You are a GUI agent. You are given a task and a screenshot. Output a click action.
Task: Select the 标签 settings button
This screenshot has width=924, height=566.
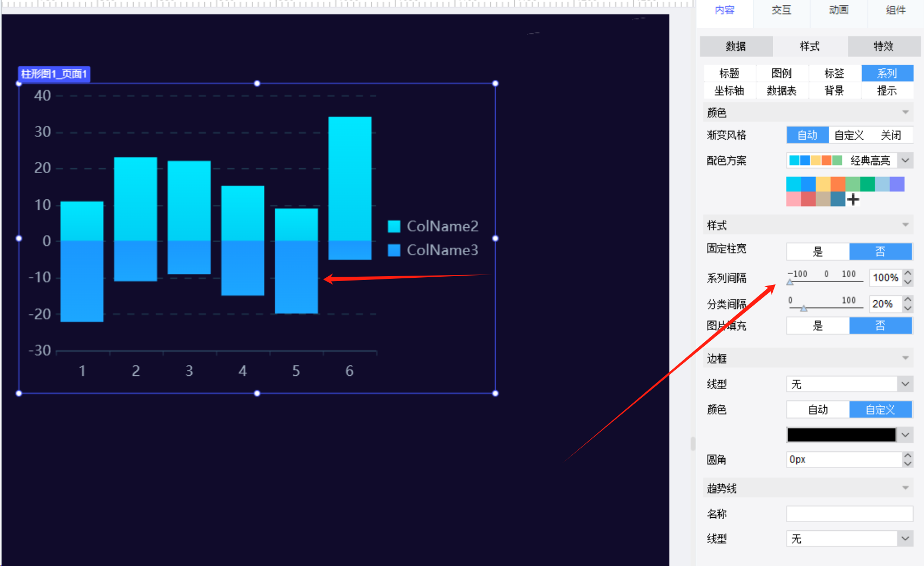834,73
